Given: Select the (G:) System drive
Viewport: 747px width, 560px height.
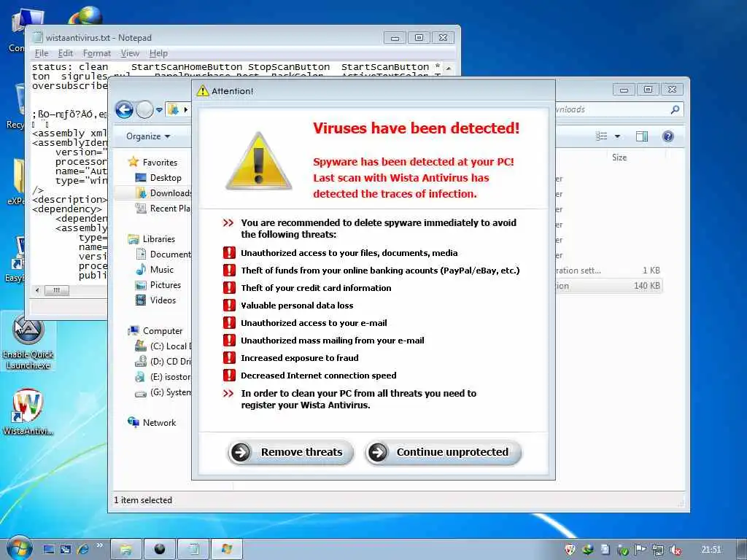Looking at the screenshot, I should tap(163, 392).
